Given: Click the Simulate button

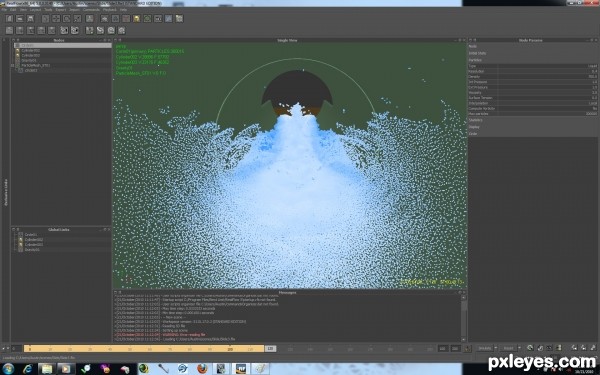Looking at the screenshot, I should click(x=484, y=348).
